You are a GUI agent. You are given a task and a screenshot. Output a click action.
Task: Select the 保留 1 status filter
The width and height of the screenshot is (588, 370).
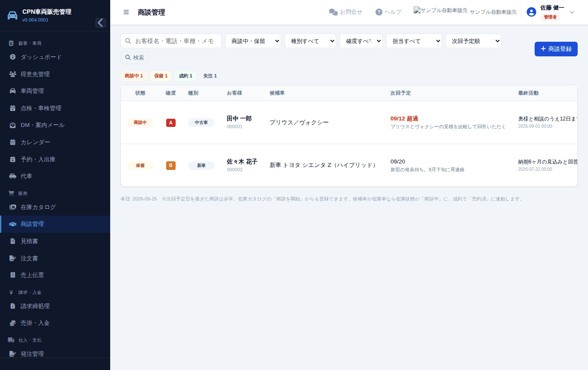pyautogui.click(x=161, y=76)
